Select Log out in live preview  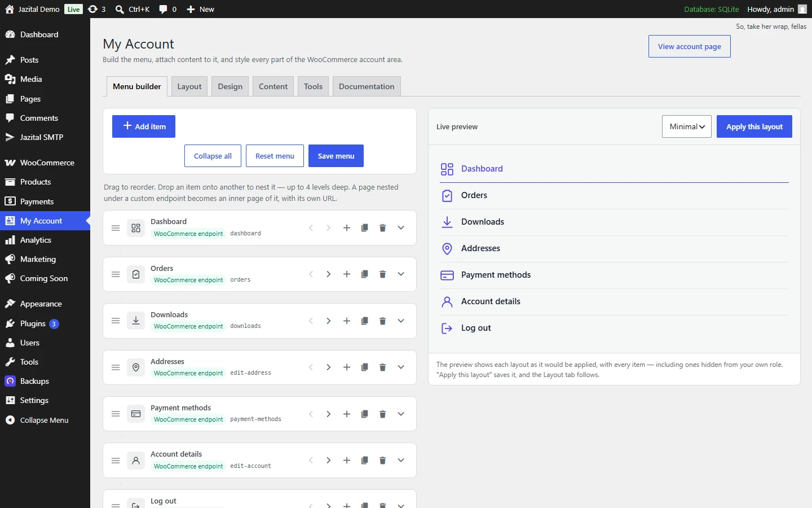[x=615, y=328]
